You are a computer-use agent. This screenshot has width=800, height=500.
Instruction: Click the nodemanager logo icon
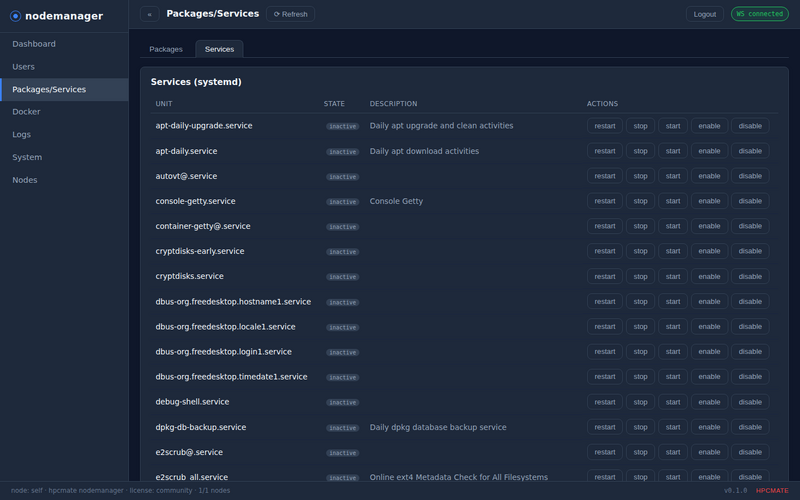(15, 16)
